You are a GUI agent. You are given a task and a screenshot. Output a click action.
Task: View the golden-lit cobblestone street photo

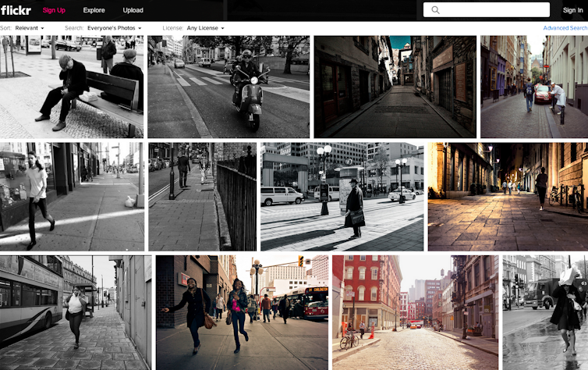pyautogui.click(x=507, y=196)
